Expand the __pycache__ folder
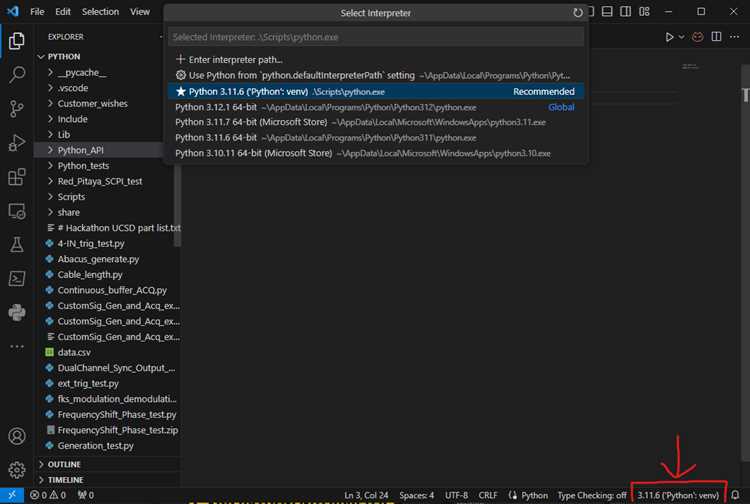 pyautogui.click(x=78, y=72)
